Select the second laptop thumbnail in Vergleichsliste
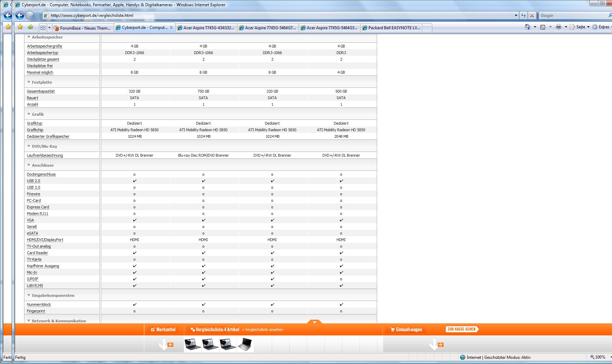Viewport: 612px width, 364px height. pyautogui.click(x=210, y=344)
